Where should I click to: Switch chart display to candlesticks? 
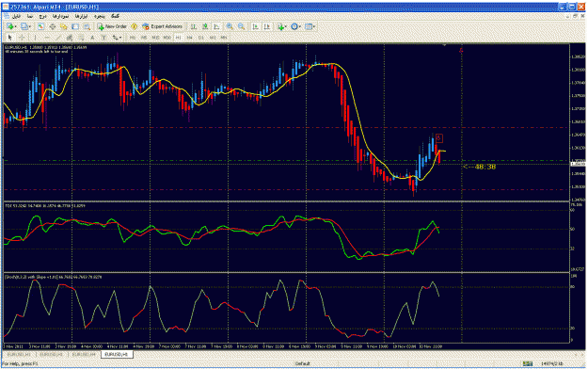[x=205, y=26]
